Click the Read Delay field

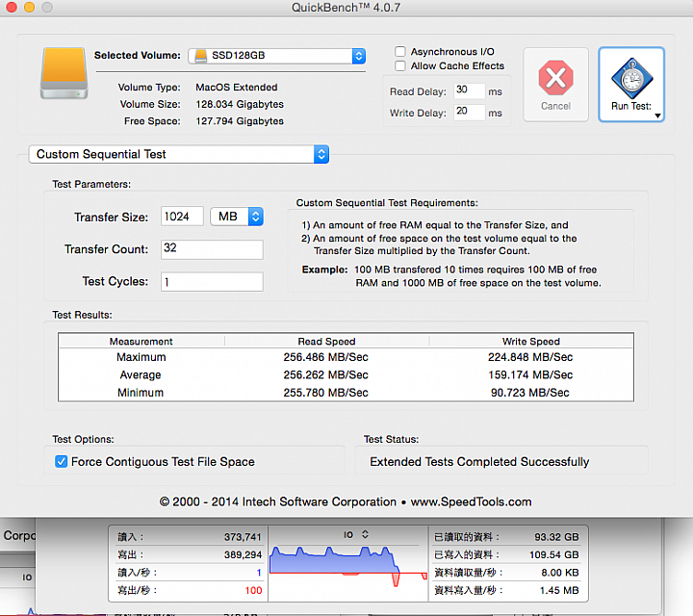[x=469, y=90]
